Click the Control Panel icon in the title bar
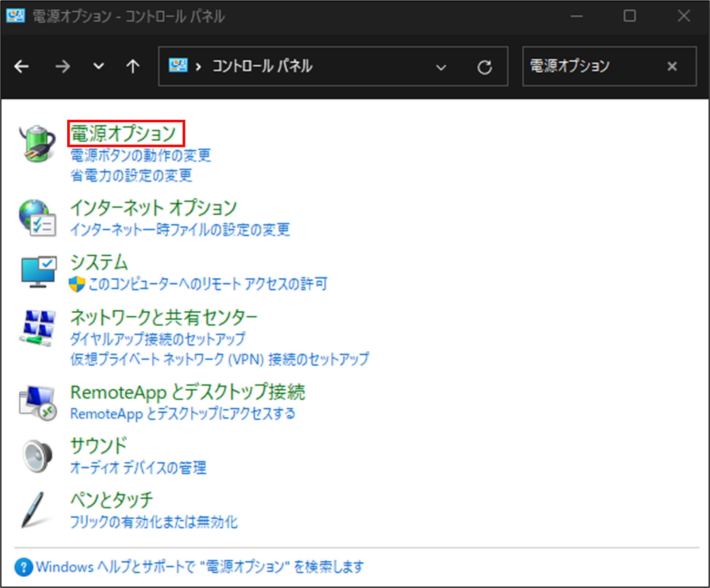The width and height of the screenshot is (710, 588). [16, 16]
